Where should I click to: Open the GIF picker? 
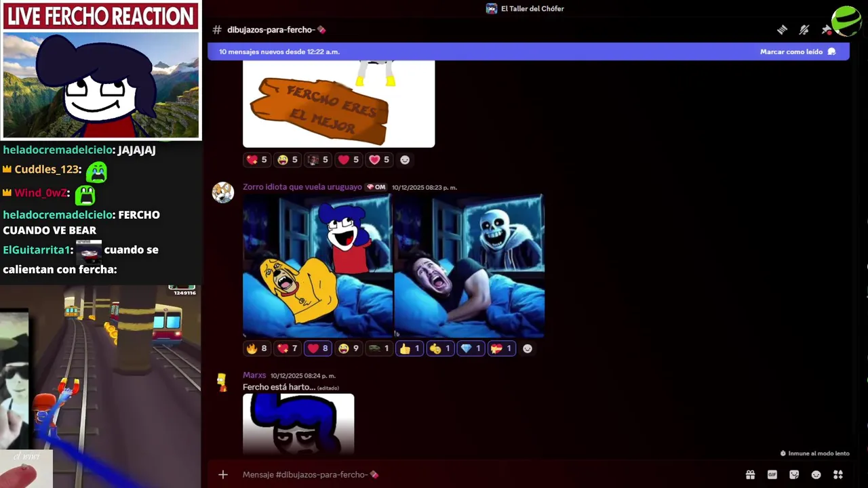[772, 474]
